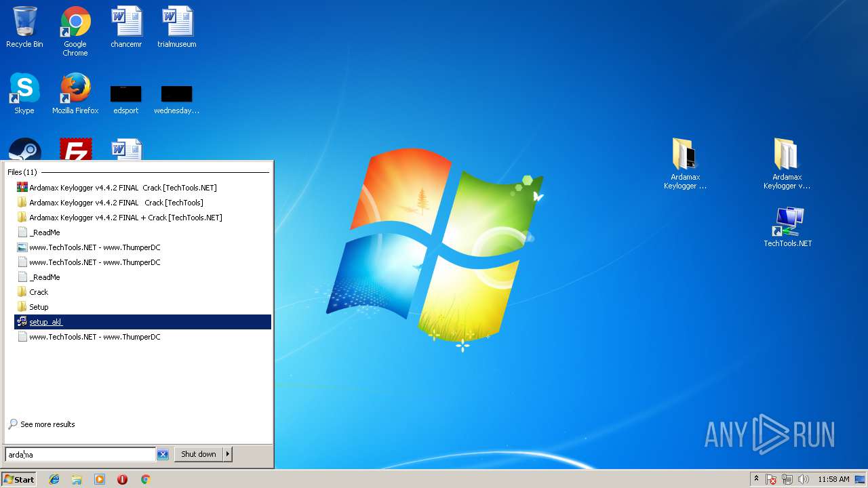
Task: Click the Start button
Action: tap(19, 479)
